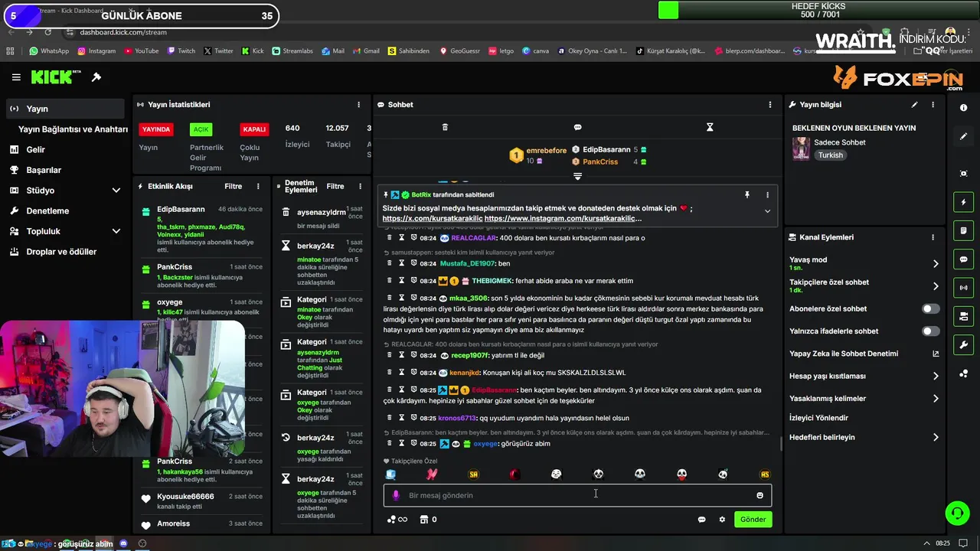The height and width of the screenshot is (551, 980).
Task: Click the chat bubble icon beside settings gear
Action: coord(701,520)
